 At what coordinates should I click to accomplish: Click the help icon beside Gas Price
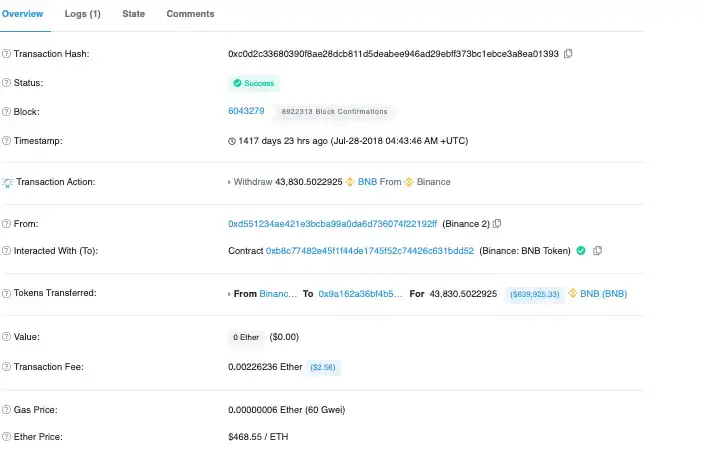click(6, 410)
